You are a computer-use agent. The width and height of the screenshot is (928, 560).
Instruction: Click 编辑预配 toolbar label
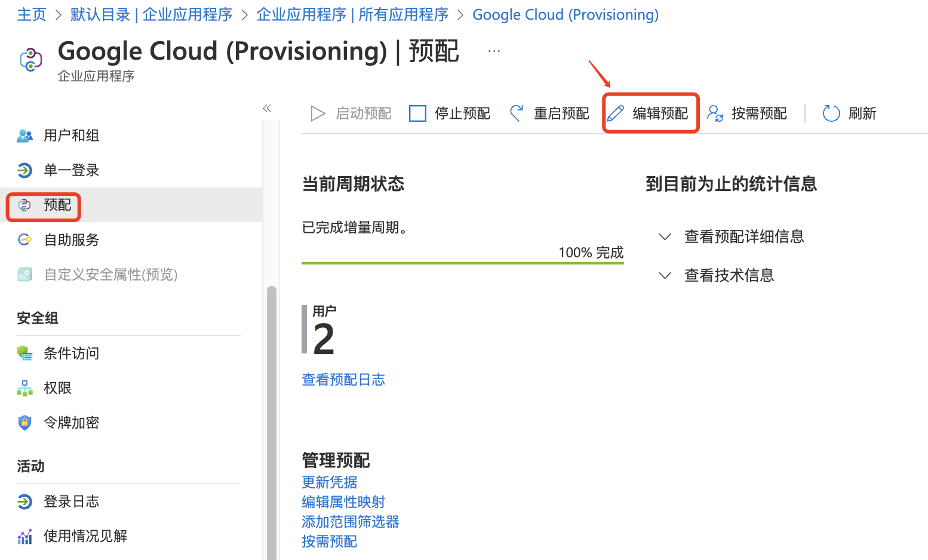tap(660, 113)
